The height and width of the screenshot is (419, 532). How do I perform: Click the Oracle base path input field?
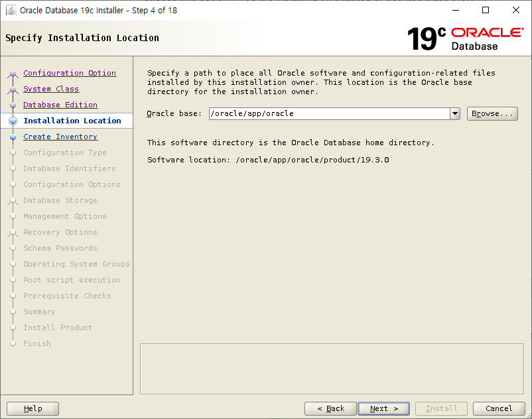[x=330, y=113]
